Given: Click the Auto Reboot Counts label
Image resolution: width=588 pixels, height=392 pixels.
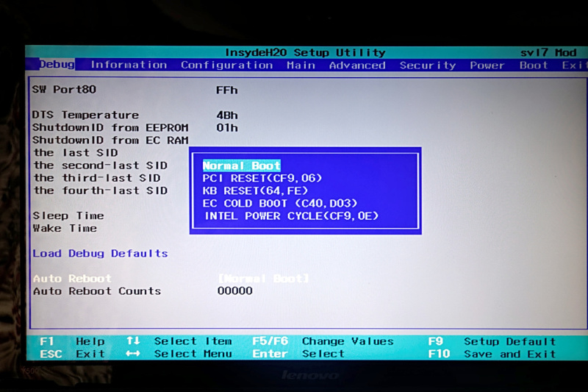Looking at the screenshot, I should (97, 291).
